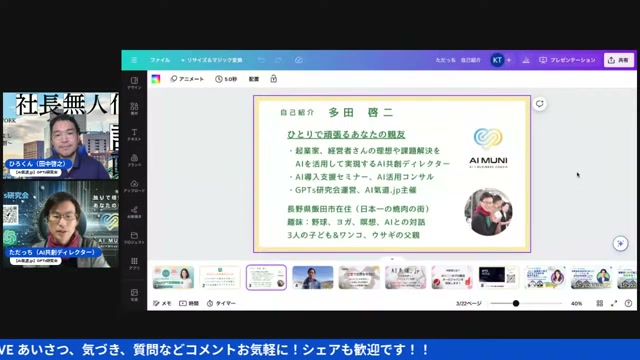The height and width of the screenshot is (360, 640).
Task: Open the 配置 position panel
Action: [254, 79]
